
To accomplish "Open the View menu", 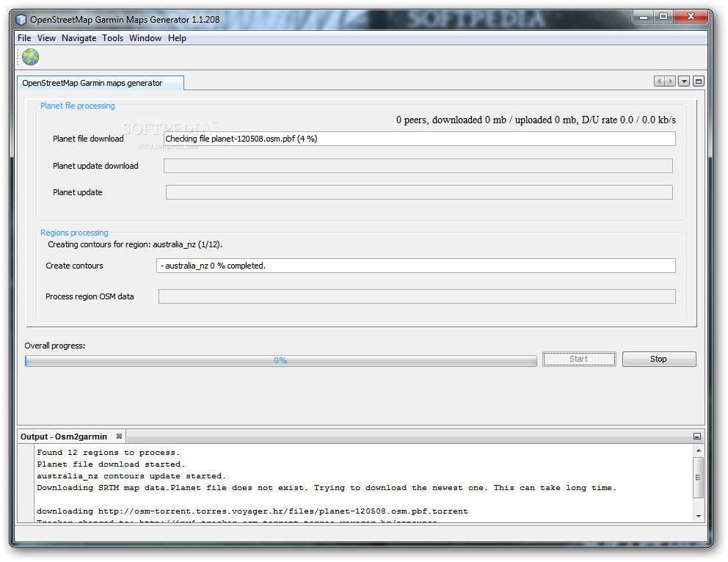I will (46, 38).
